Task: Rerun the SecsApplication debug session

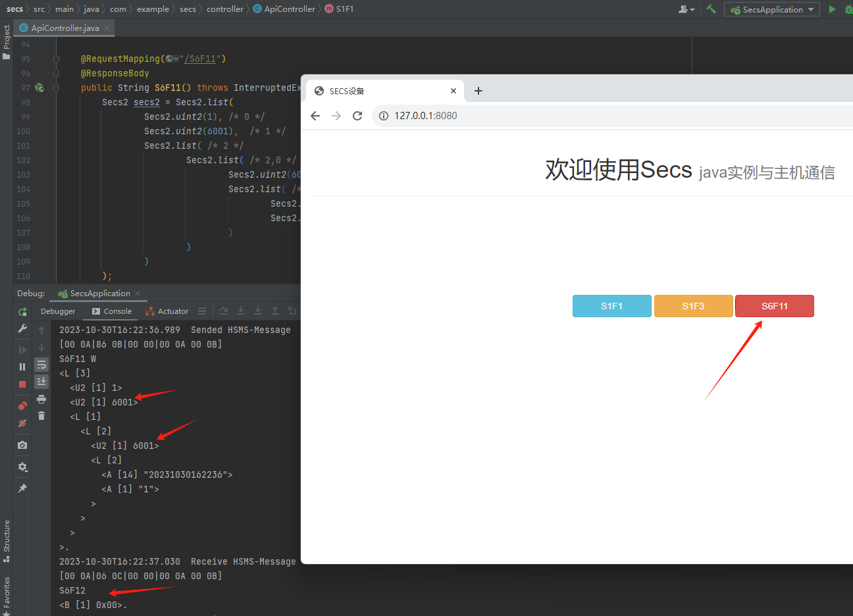Action: (x=22, y=313)
